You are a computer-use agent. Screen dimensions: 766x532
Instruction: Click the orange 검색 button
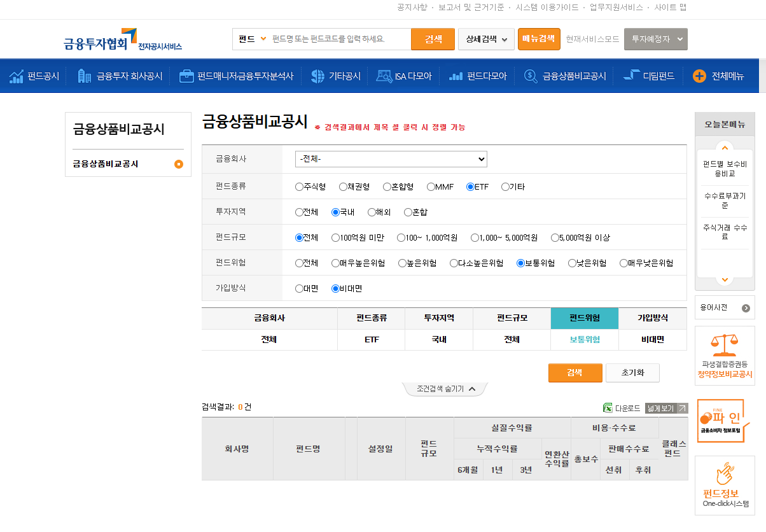[574, 373]
